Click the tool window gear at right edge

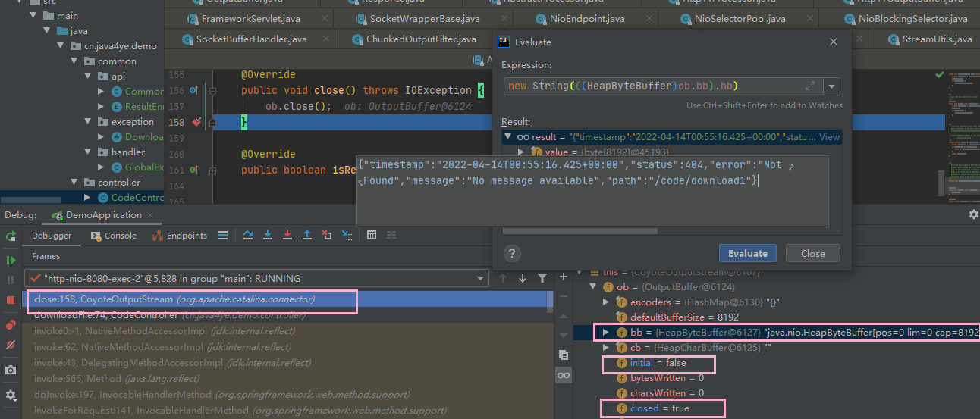(x=973, y=215)
